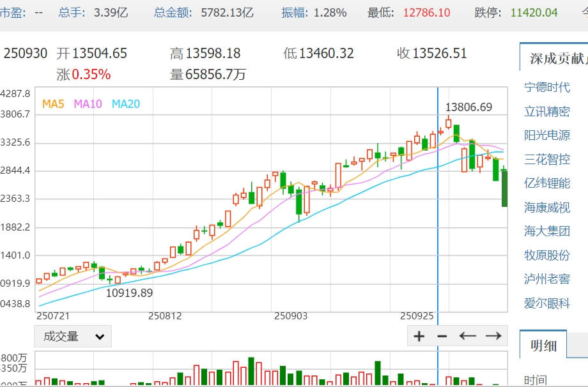
Task: Toggle the MA10 moving average label
Action: point(88,103)
